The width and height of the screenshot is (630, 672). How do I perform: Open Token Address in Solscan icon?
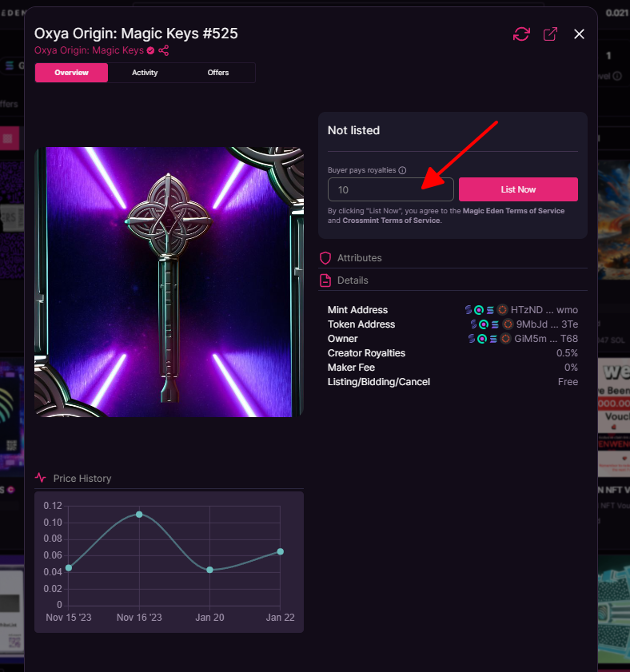[x=484, y=324]
